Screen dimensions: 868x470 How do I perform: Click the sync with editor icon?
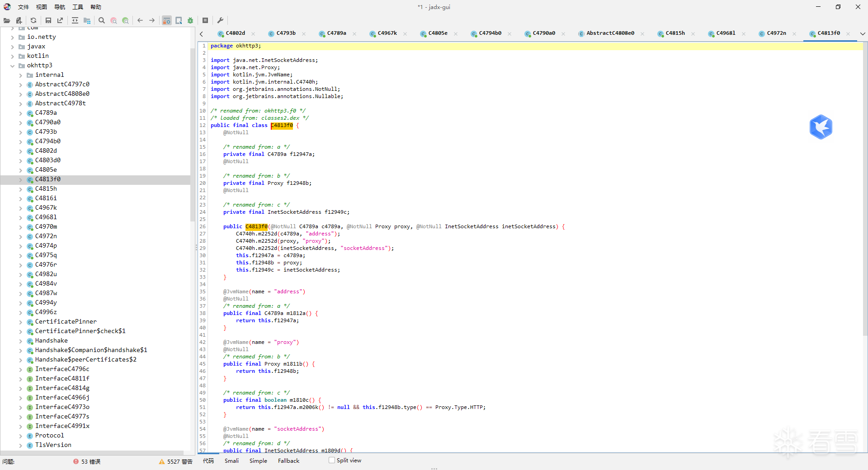coord(75,20)
